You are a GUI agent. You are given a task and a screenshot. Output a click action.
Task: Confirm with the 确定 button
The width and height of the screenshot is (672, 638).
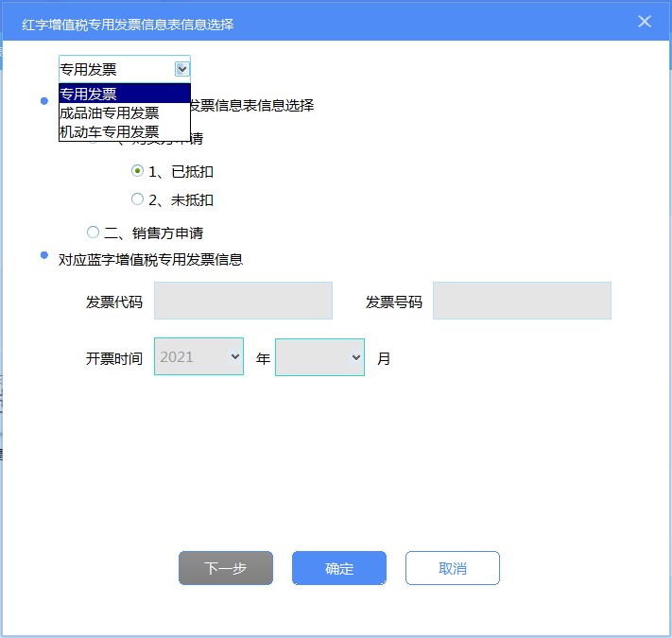click(x=339, y=568)
